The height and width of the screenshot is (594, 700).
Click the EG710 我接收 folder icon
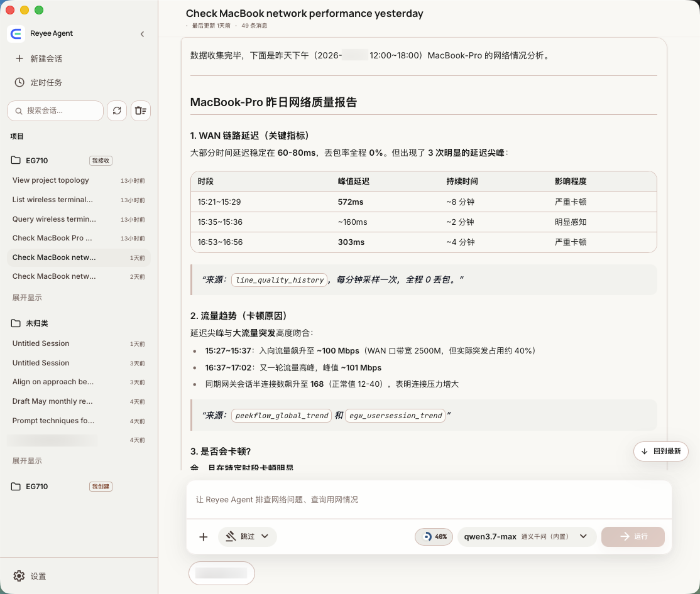click(16, 160)
